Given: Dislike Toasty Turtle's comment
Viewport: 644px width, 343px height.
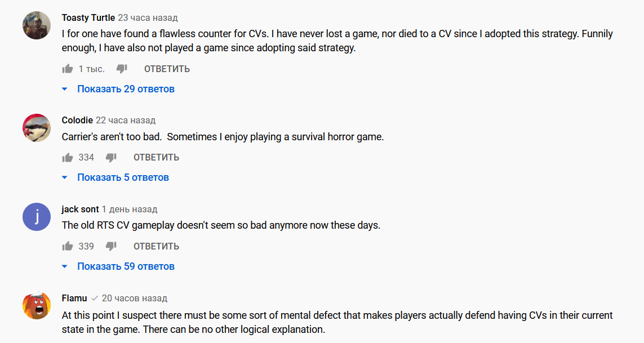Looking at the screenshot, I should (122, 69).
